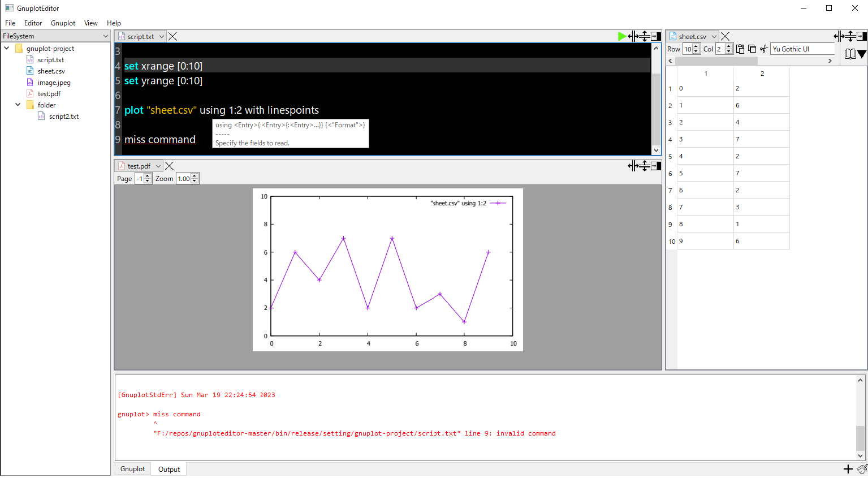Click the test.pdf file icon in the tree
868x478 pixels.
tap(30, 93)
